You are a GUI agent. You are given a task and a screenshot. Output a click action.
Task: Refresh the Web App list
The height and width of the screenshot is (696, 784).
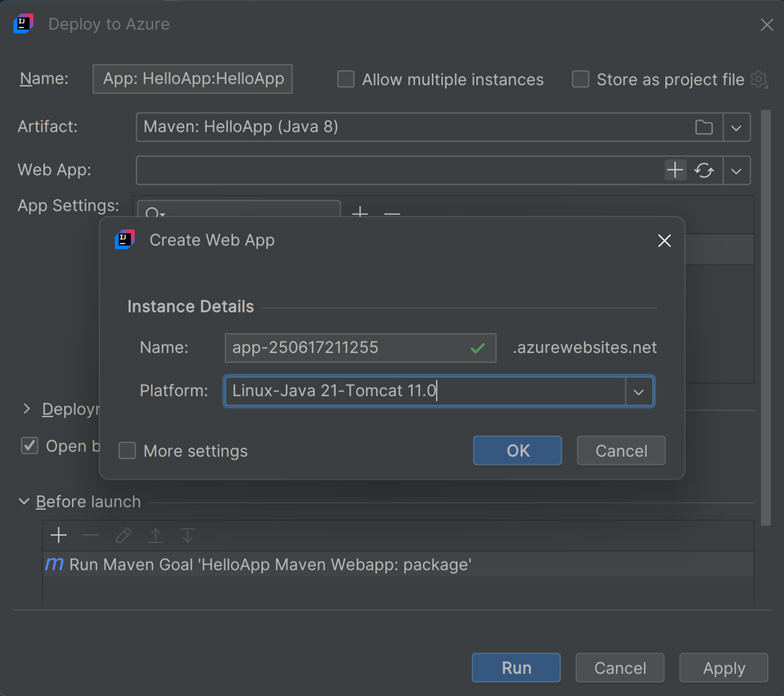pos(705,170)
